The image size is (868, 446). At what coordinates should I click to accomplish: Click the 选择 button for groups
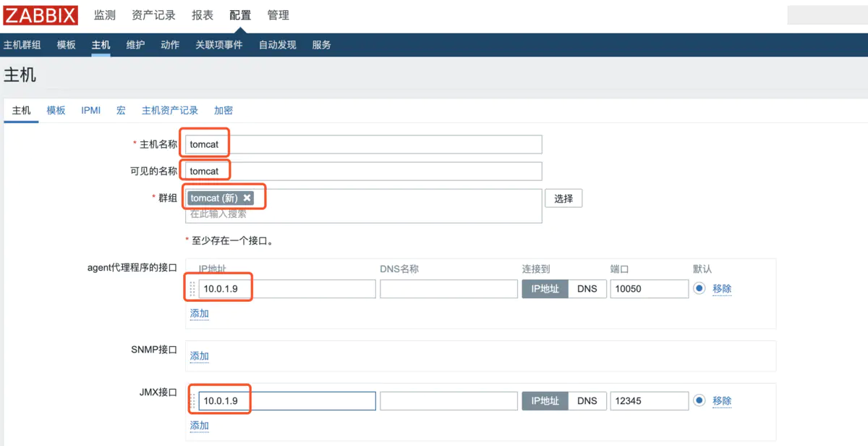(x=563, y=198)
